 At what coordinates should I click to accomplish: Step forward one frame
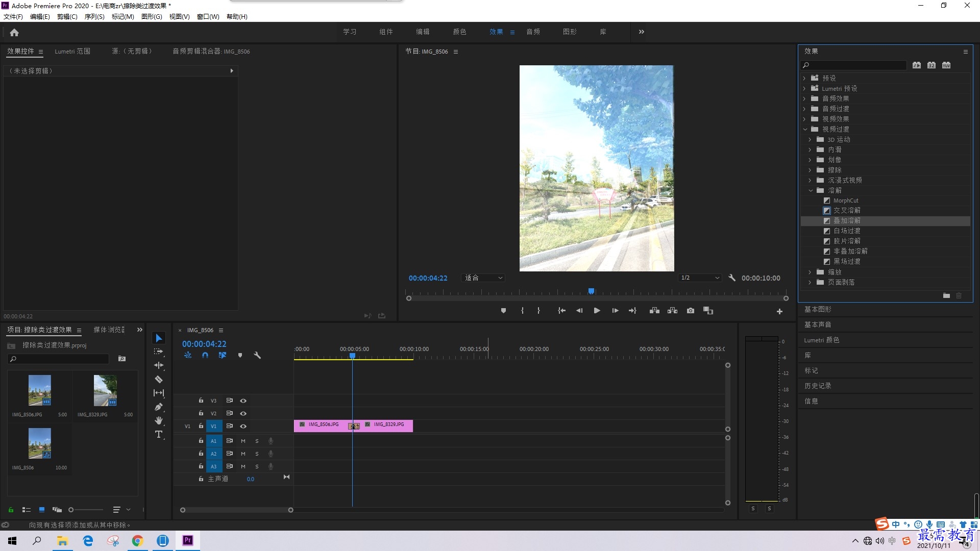615,311
